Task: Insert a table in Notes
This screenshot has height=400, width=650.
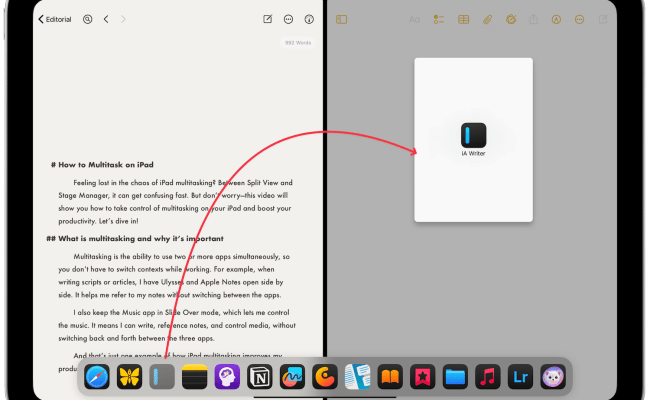Action: [463, 19]
